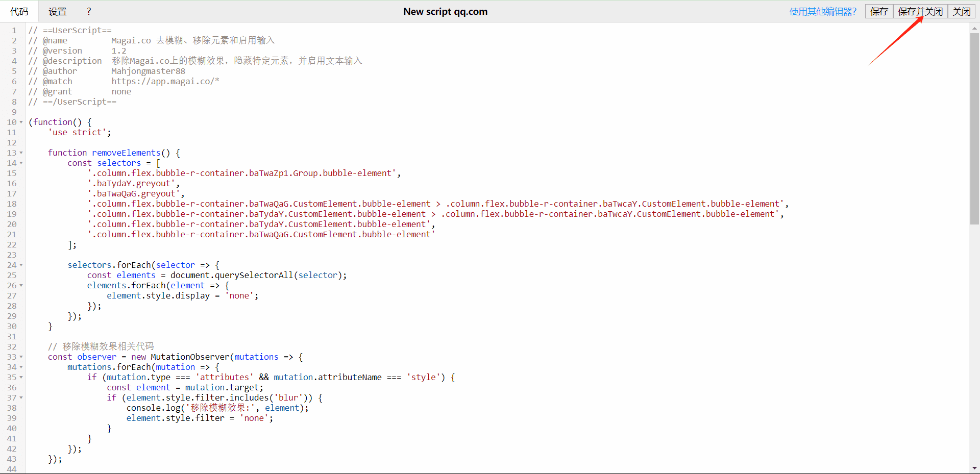Viewport: 980px width, 474px height.
Task: Collapse the fold arrow at line 37
Action: coord(21,397)
